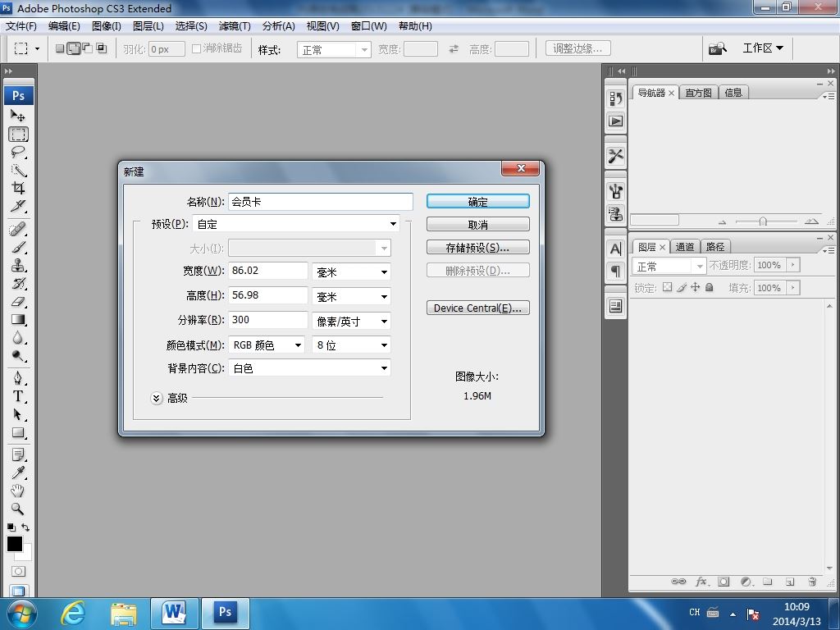Switch to the Channels tab
Screen dimensions: 840x630
tap(685, 246)
